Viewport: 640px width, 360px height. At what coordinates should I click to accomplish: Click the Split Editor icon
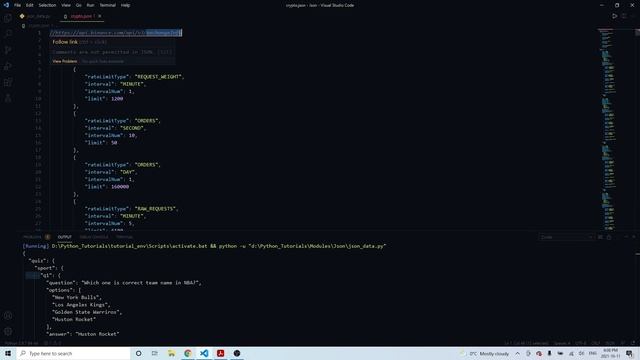[624, 16]
